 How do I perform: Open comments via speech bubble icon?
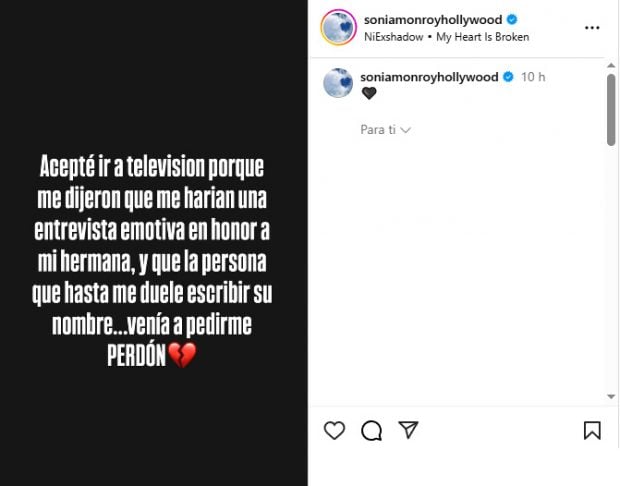coord(371,430)
